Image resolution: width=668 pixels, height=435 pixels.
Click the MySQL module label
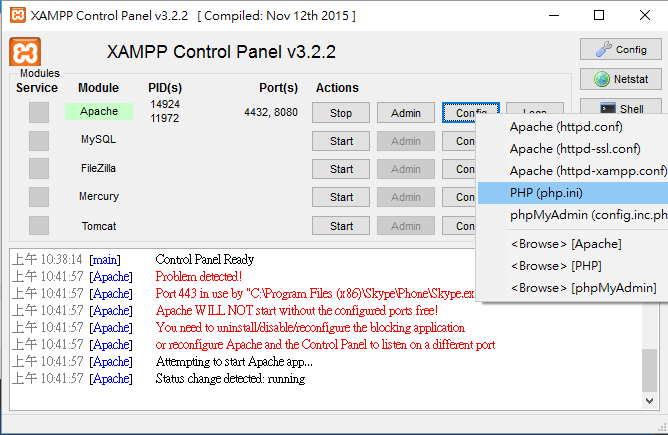tap(98, 139)
